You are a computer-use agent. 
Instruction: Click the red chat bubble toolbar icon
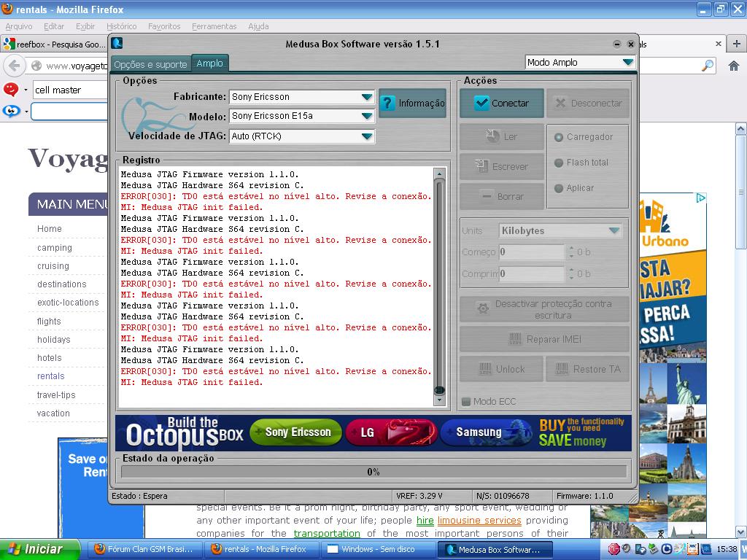click(x=11, y=90)
